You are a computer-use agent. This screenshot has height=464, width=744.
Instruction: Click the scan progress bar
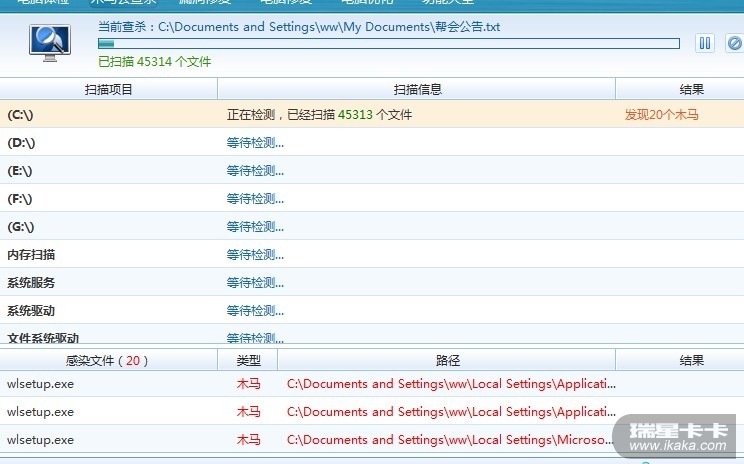[x=388, y=43]
